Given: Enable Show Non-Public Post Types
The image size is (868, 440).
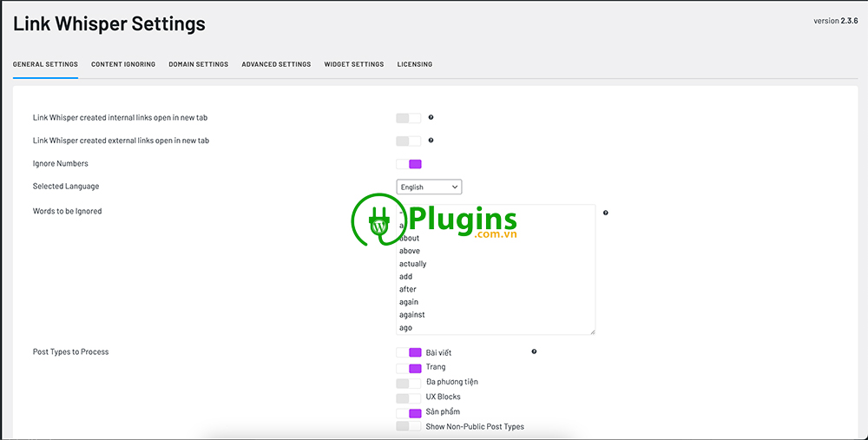Looking at the screenshot, I should [408, 426].
